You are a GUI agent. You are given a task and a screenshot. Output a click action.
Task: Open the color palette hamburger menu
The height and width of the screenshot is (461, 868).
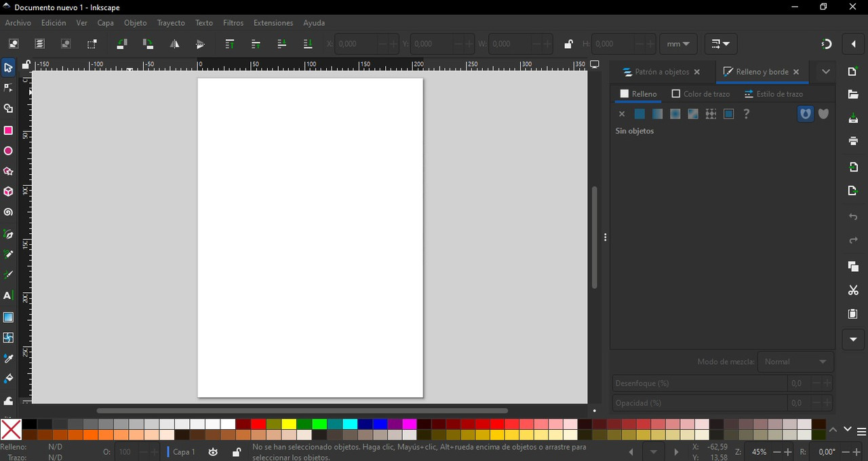[x=862, y=431]
